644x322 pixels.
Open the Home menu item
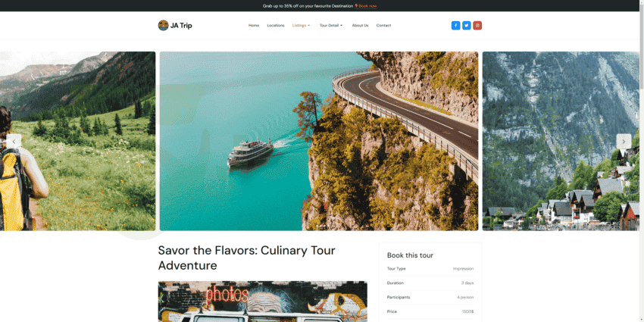254,26
